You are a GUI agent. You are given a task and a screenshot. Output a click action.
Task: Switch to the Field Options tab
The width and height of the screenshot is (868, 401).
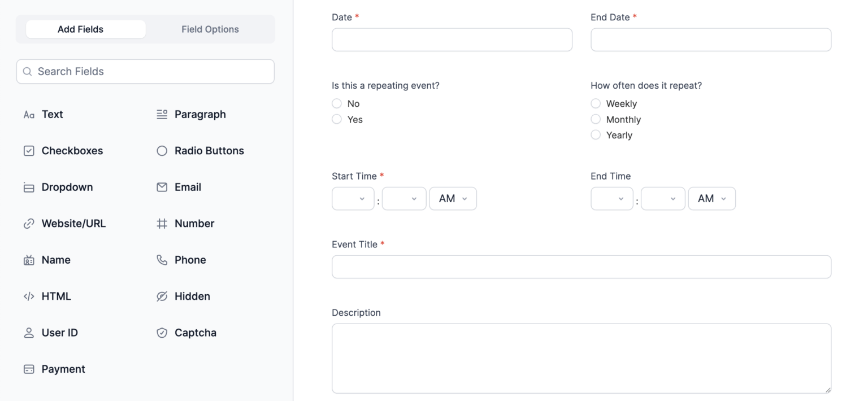pos(210,29)
